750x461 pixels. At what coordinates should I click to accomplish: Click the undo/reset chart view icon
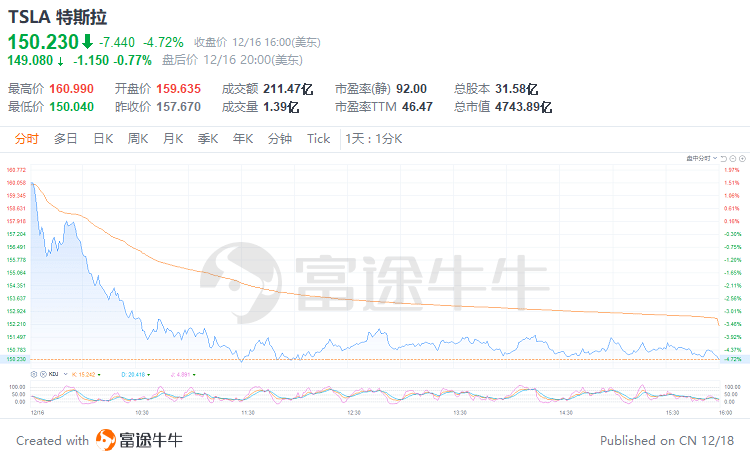724,159
